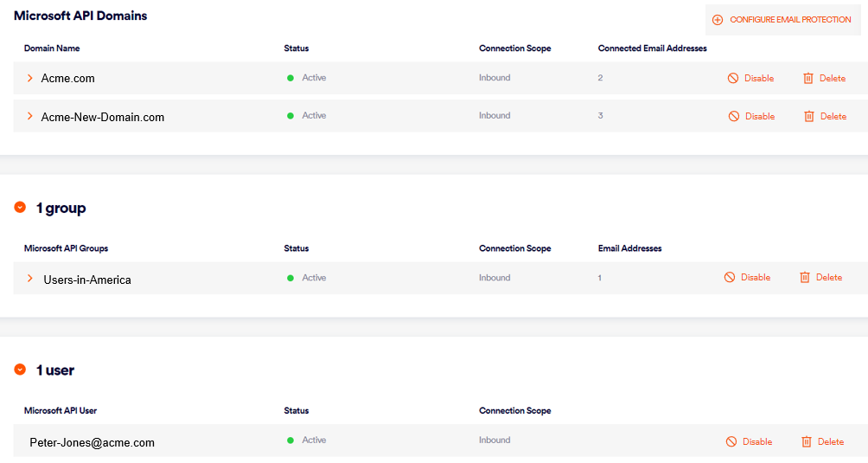868x463 pixels.
Task: Expand the Users-in-America group row
Action: 30,278
